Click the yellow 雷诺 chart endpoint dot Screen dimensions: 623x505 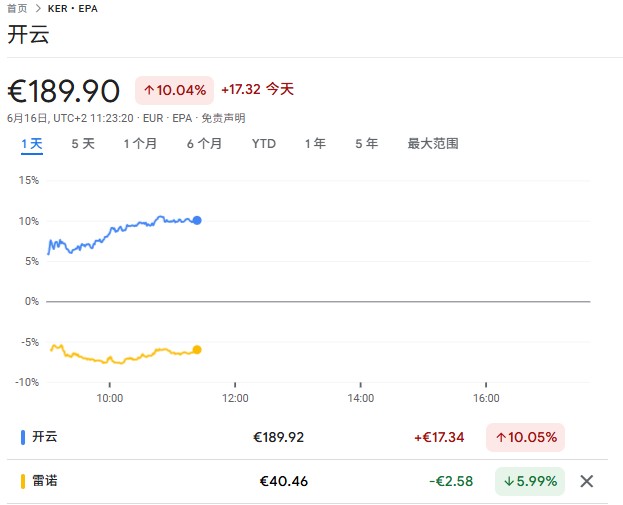point(197,350)
